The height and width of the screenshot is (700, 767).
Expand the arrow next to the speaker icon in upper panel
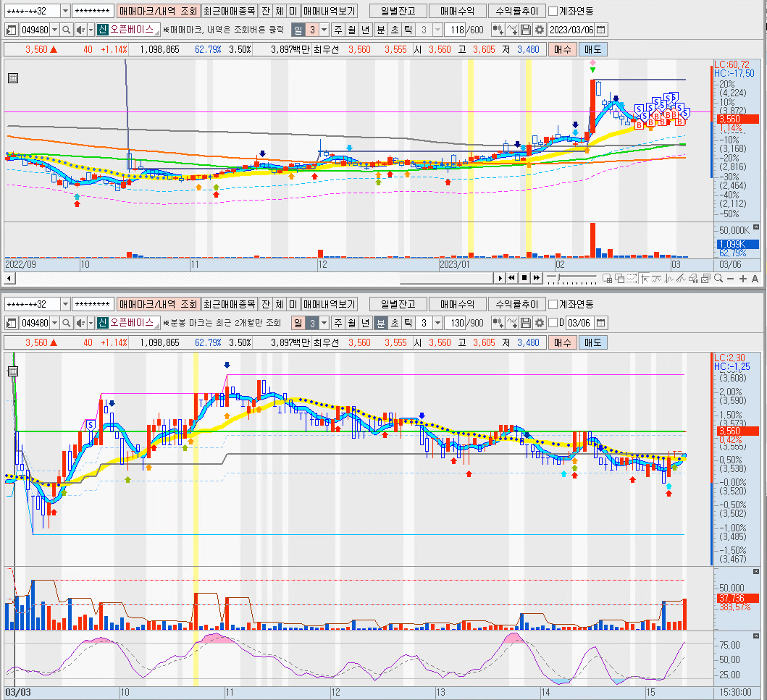point(91,30)
